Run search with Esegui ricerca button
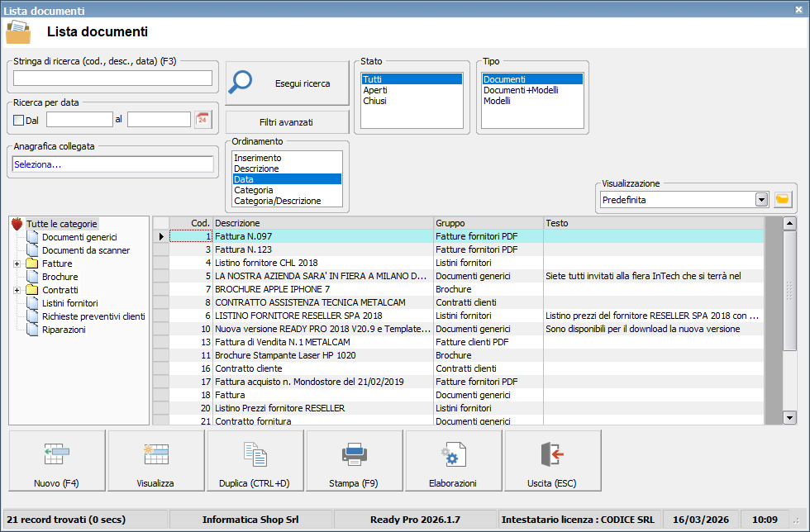This screenshot has width=810, height=532. pyautogui.click(x=288, y=83)
